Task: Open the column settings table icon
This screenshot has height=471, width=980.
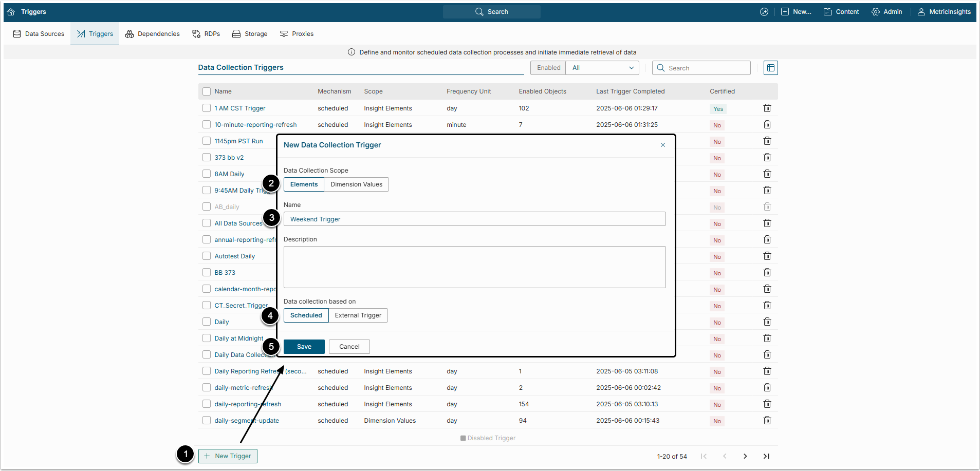Action: [x=770, y=68]
